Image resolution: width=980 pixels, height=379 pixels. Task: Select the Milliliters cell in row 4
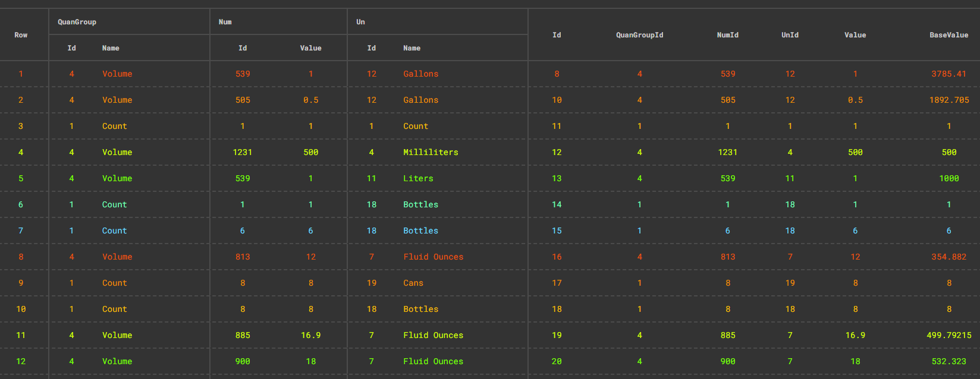pyautogui.click(x=431, y=152)
